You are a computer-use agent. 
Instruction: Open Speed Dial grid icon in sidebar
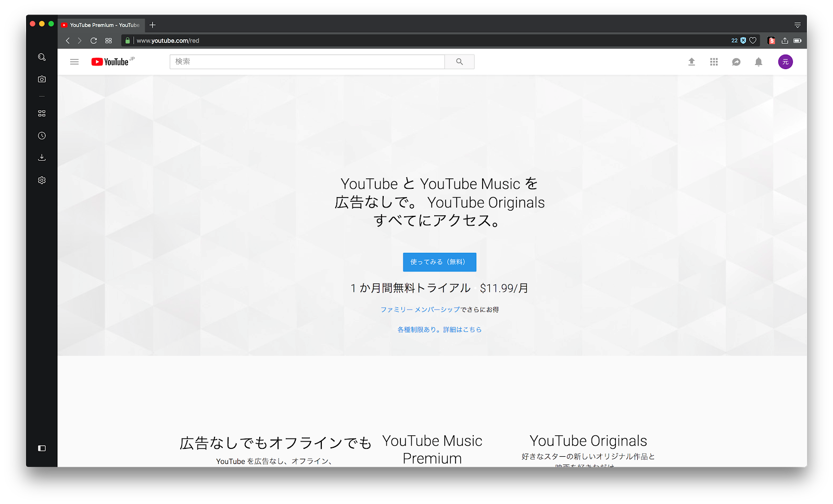[42, 113]
